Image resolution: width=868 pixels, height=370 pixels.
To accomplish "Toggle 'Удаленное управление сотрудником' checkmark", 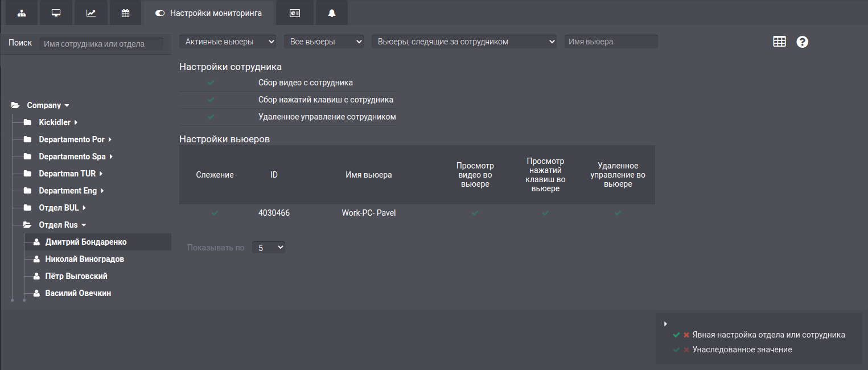I will click(211, 117).
